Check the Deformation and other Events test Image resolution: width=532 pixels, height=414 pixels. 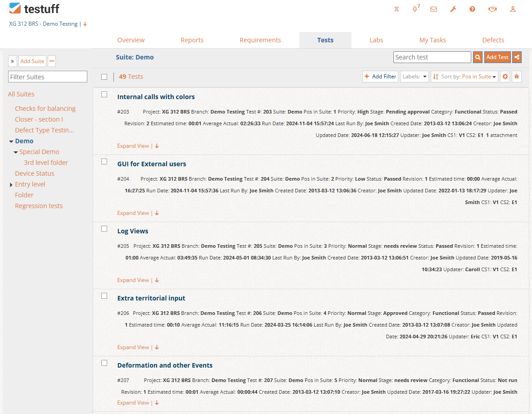[104, 363]
